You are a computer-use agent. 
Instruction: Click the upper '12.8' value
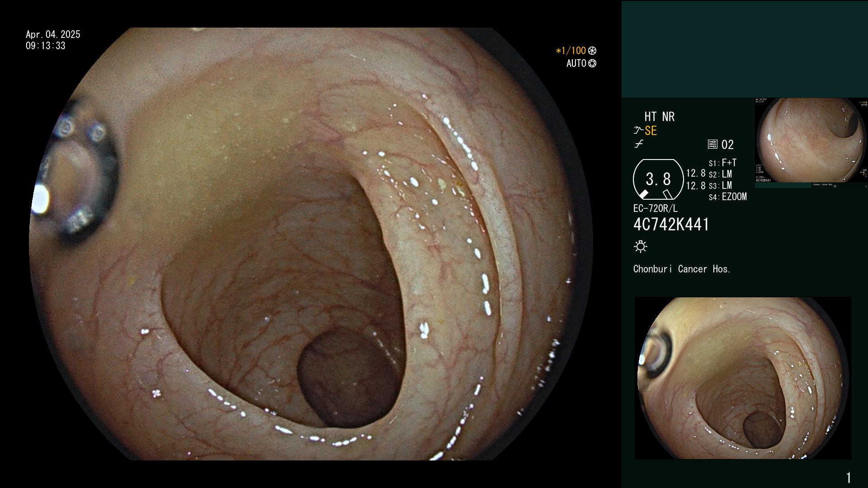click(x=696, y=173)
